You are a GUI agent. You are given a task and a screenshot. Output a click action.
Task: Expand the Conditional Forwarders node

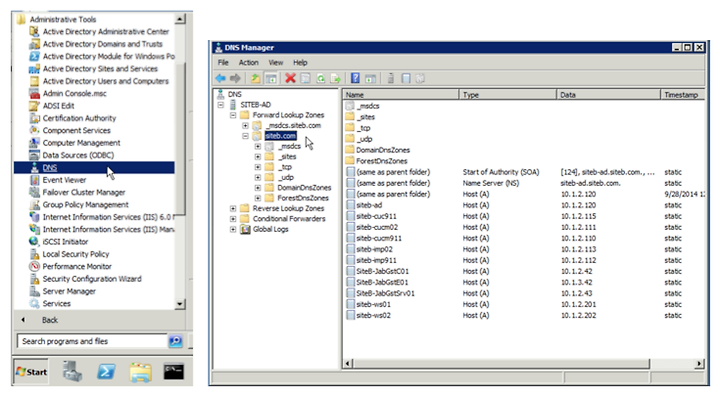pos(233,219)
